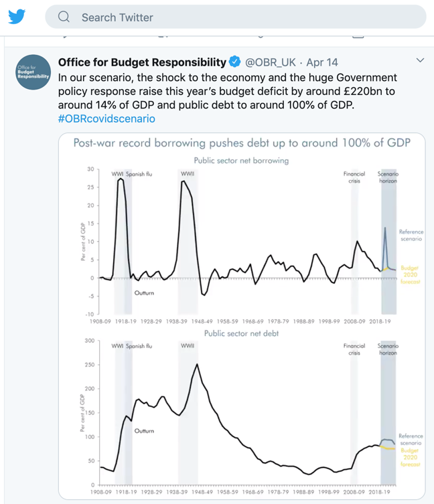Click the Twitter bird logo

[x=17, y=16]
